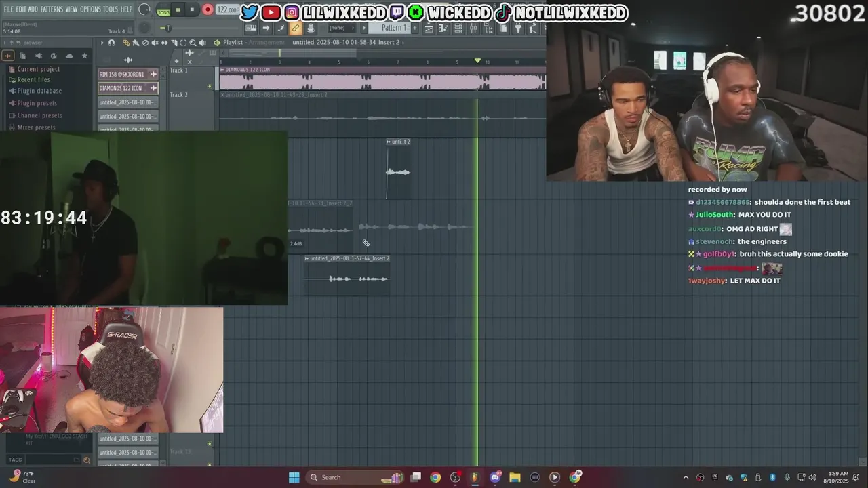Viewport: 868px width, 488px height.
Task: Open the EDIT menu
Action: click(x=21, y=9)
